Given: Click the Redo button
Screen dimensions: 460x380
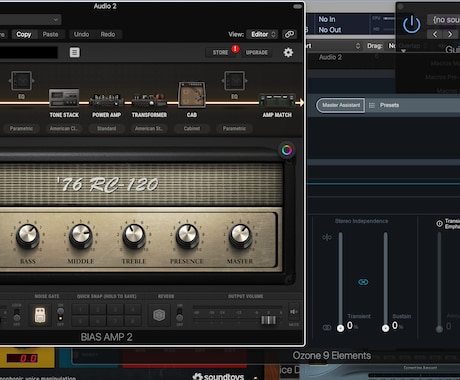Looking at the screenshot, I should coord(108,34).
